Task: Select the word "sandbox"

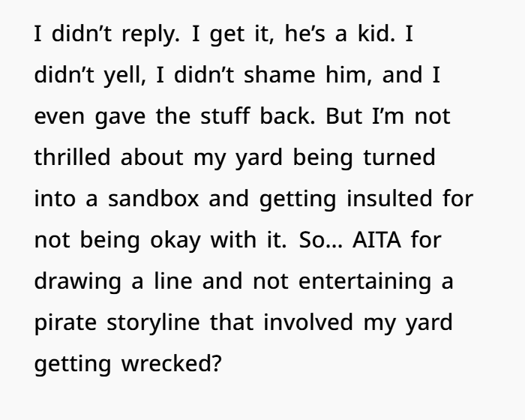Action: (154, 198)
